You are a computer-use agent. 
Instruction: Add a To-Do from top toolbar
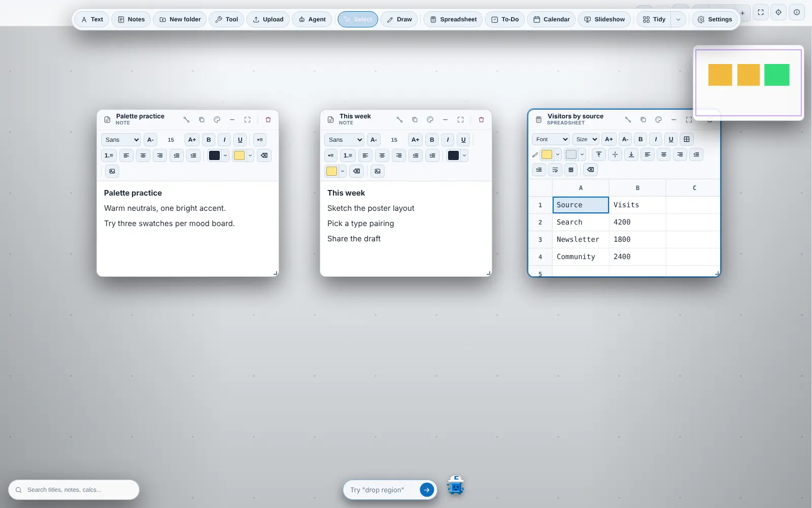505,19
